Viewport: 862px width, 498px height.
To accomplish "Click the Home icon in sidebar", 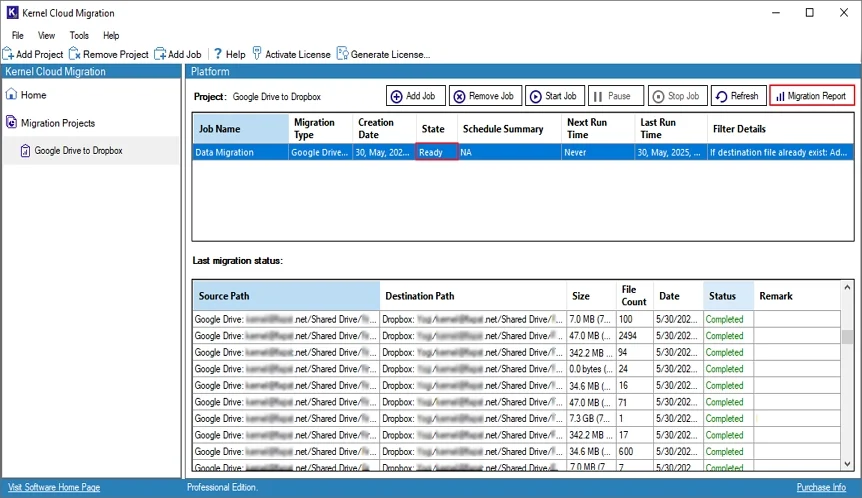I will (12, 95).
